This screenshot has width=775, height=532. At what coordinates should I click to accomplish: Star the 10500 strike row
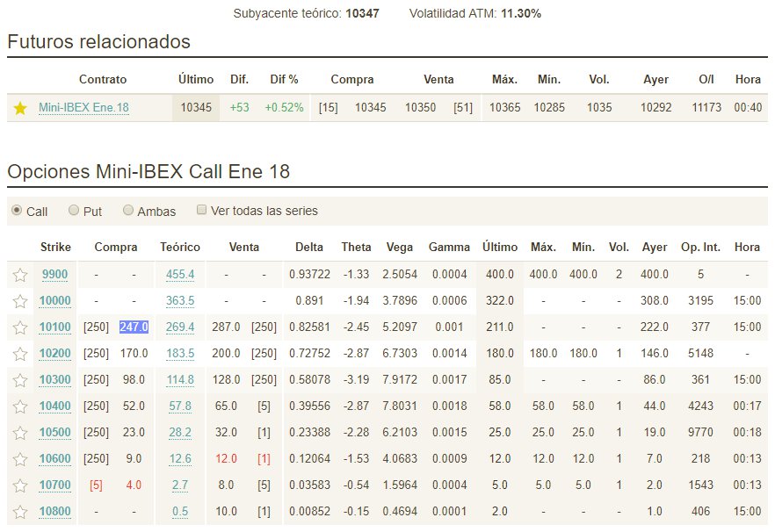click(x=19, y=433)
